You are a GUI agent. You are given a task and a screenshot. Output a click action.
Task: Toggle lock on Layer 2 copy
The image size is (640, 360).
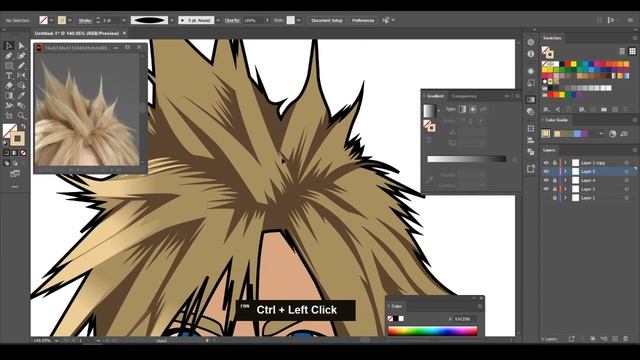[x=555, y=163]
